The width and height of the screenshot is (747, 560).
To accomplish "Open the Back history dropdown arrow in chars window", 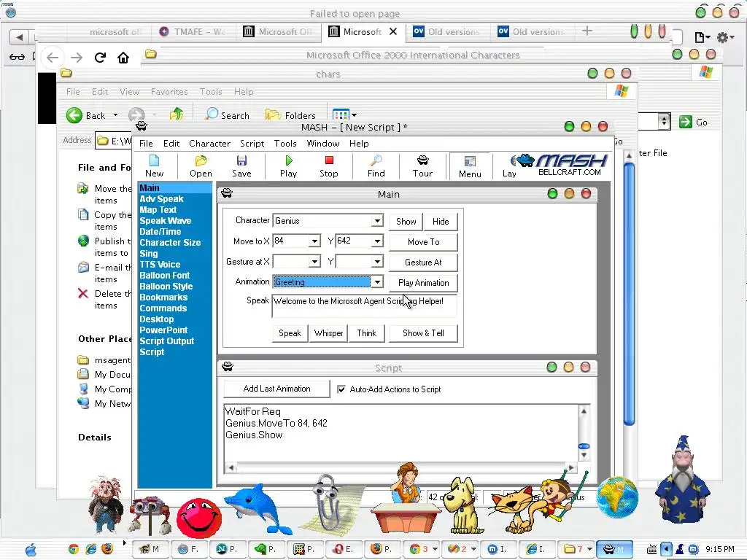I will [115, 115].
